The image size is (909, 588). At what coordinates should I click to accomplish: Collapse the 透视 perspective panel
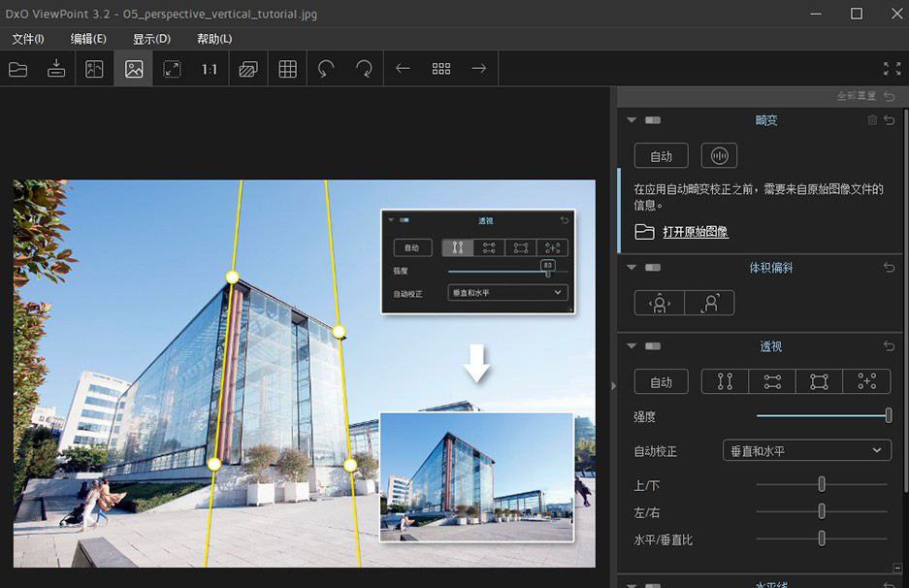point(632,346)
